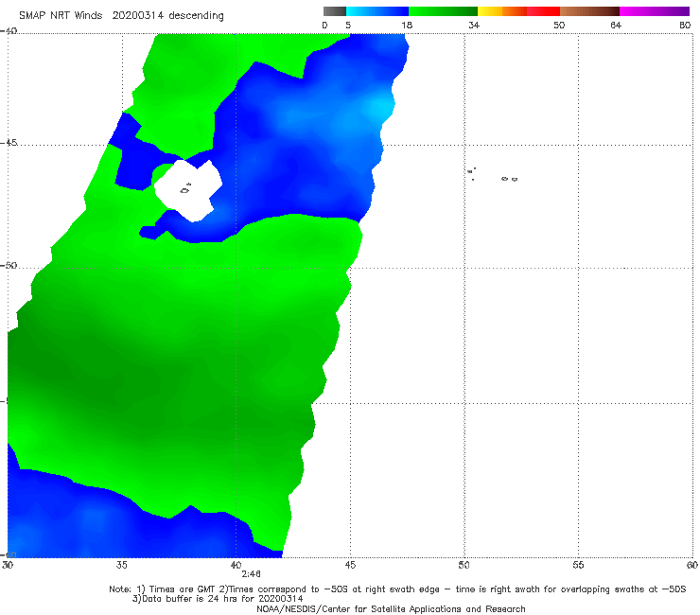Viewport: 700px width, 615px height.
Task: Click the white masked island area in the swath
Action: tap(188, 190)
